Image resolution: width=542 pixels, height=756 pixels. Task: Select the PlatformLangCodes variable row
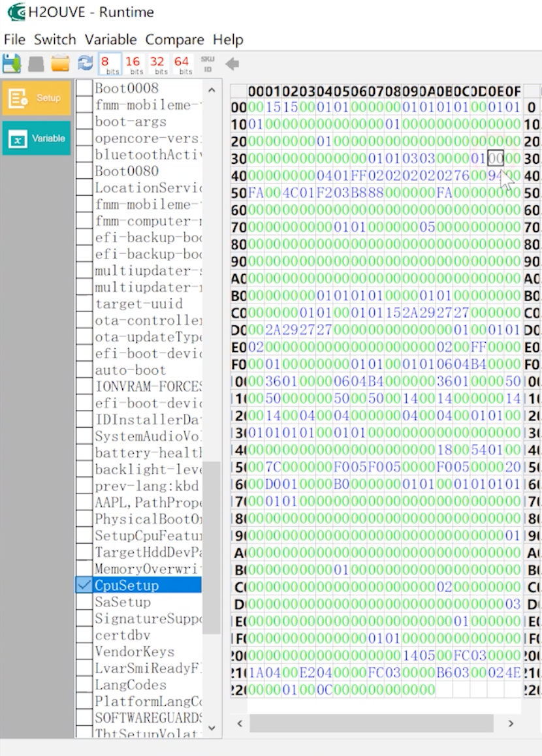pos(148,701)
